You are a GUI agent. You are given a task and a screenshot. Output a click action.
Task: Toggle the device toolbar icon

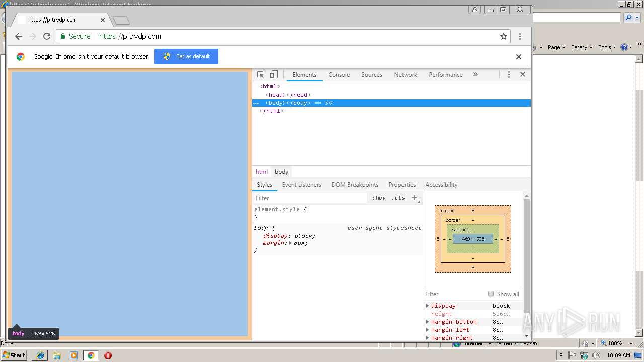click(x=274, y=74)
